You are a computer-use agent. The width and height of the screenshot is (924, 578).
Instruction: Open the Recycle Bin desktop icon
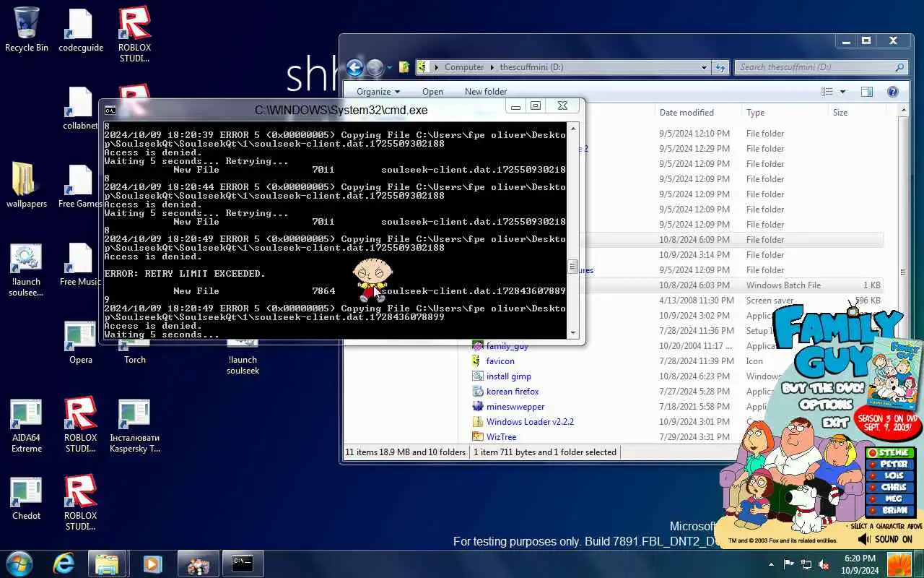pyautogui.click(x=27, y=30)
